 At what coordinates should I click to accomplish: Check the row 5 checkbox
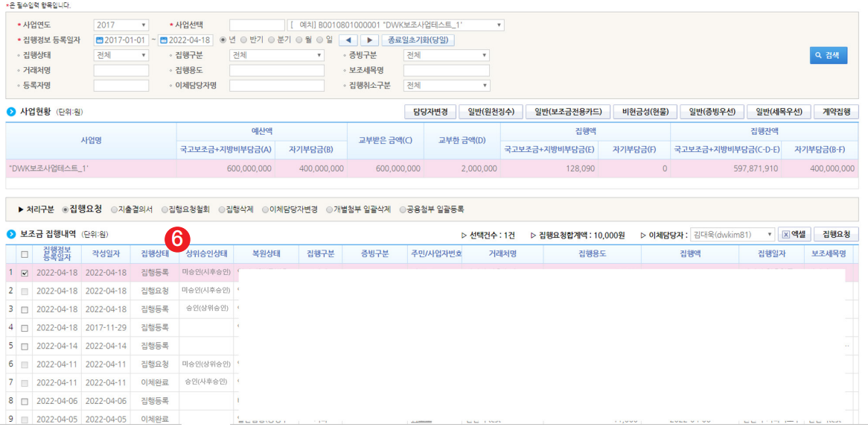(x=24, y=346)
